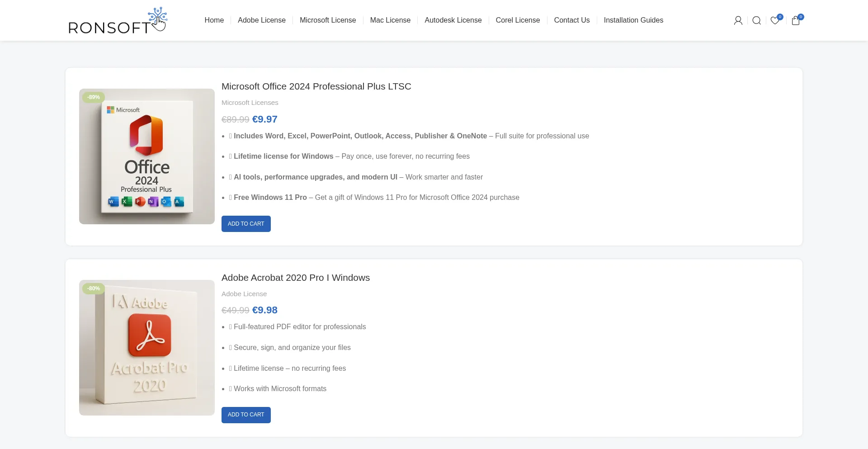
Task: Click 'Free Windows 11 Pro' bullet text
Action: [374, 198]
